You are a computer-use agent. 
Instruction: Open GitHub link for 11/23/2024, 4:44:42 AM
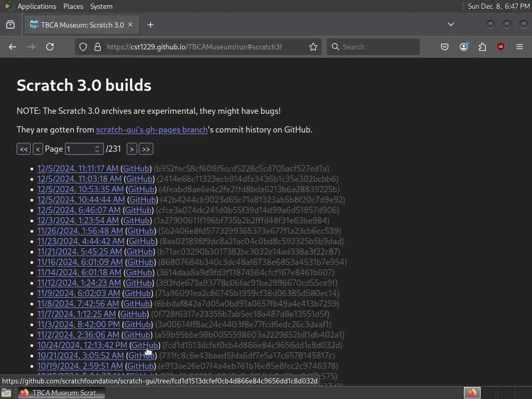pyautogui.click(x=142, y=241)
